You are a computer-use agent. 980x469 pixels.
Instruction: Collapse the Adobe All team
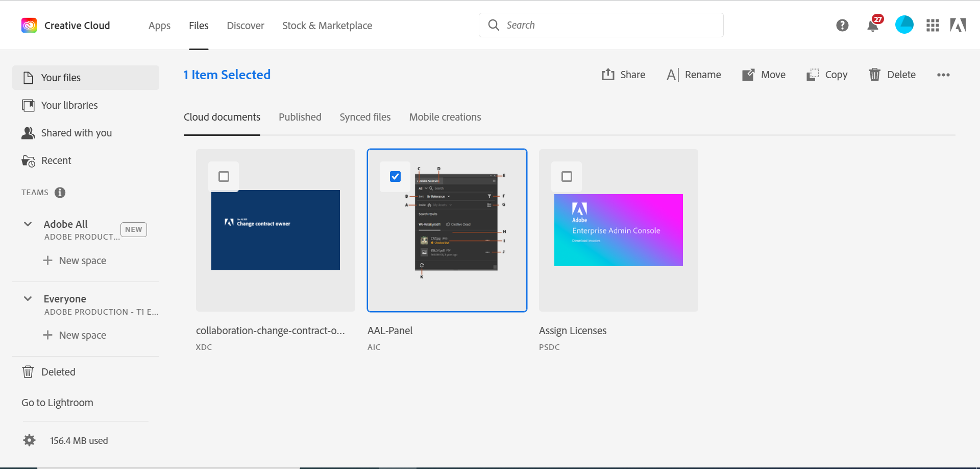28,224
